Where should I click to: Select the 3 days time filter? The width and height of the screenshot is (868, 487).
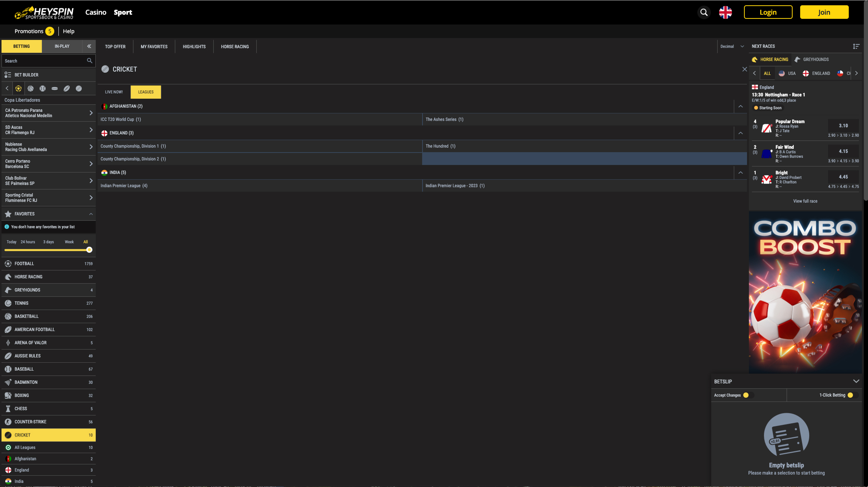click(49, 242)
